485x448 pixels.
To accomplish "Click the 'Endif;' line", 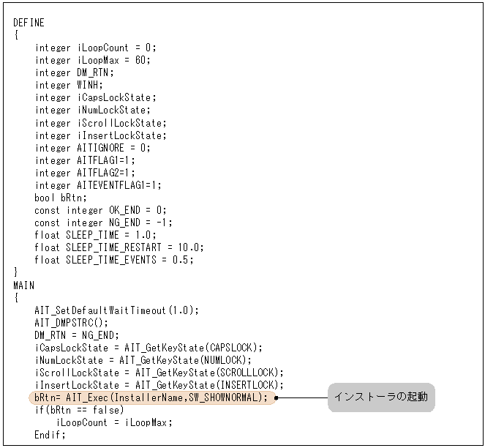I will (x=50, y=435).
